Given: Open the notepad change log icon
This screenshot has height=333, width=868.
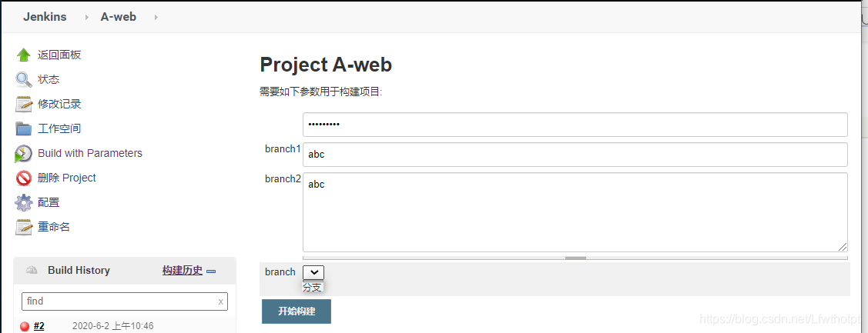Looking at the screenshot, I should [x=24, y=104].
